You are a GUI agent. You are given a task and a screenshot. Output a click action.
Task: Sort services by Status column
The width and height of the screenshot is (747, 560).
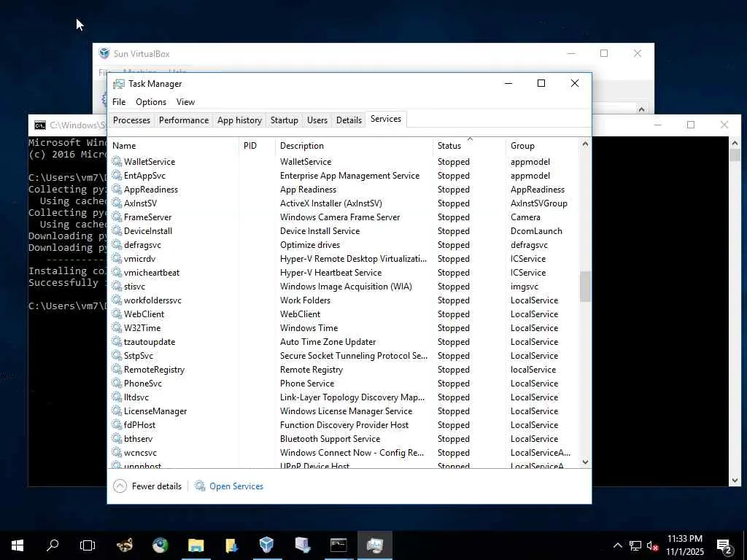click(470, 146)
